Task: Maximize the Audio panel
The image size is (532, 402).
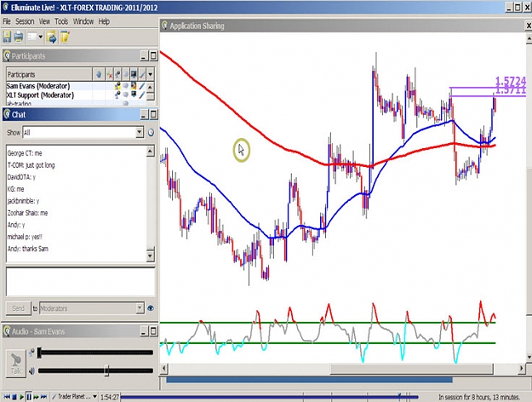Action: (x=153, y=331)
